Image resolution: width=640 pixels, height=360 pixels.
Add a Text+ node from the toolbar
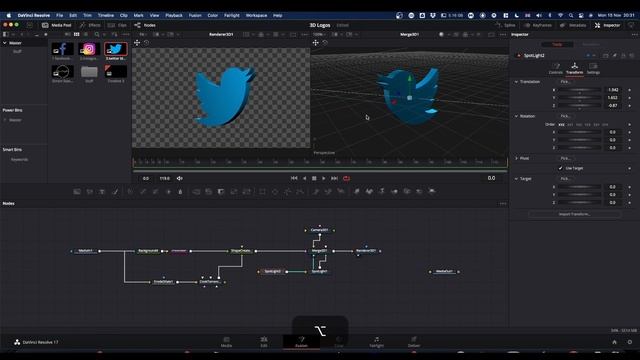click(102, 191)
